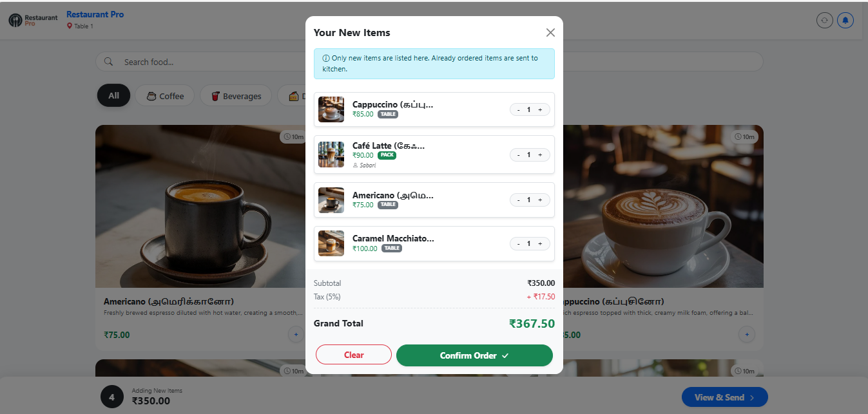The image size is (868, 414).
Task: Add Americano using card plus icon
Action: (296, 335)
